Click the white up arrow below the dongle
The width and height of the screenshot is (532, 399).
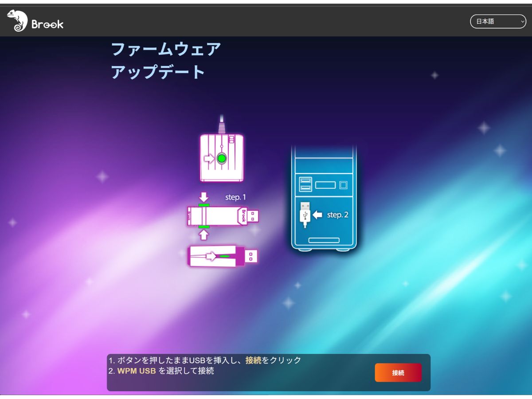[x=203, y=235]
